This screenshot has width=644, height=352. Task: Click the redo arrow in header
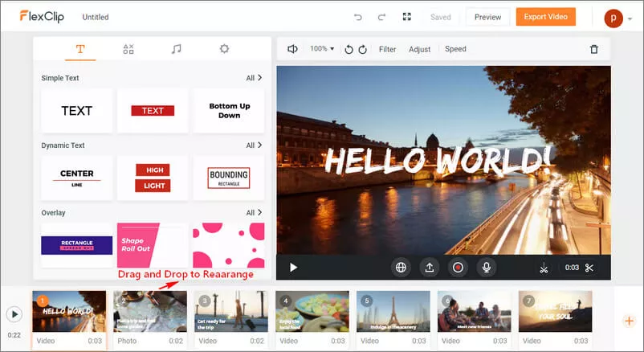click(381, 17)
